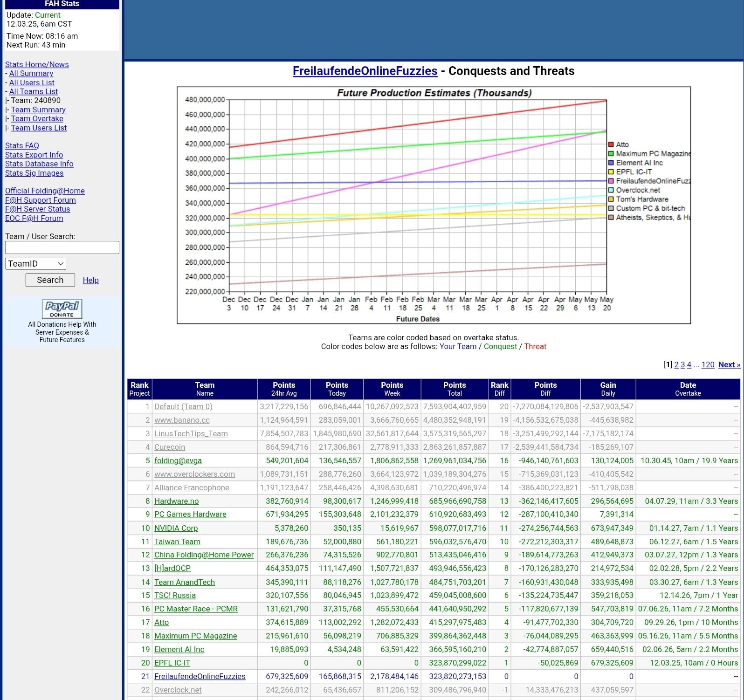
Task: Click the Date Overtake column header
Action: (688, 389)
